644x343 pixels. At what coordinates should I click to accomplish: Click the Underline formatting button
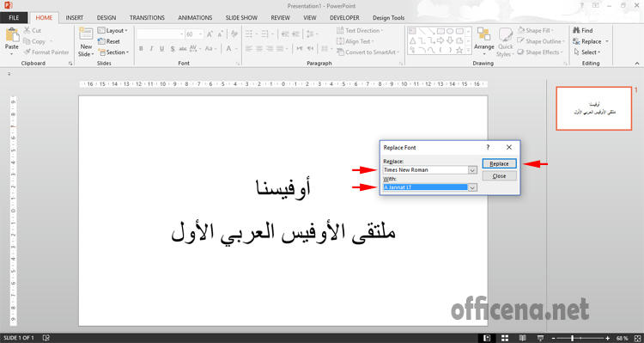coord(161,48)
